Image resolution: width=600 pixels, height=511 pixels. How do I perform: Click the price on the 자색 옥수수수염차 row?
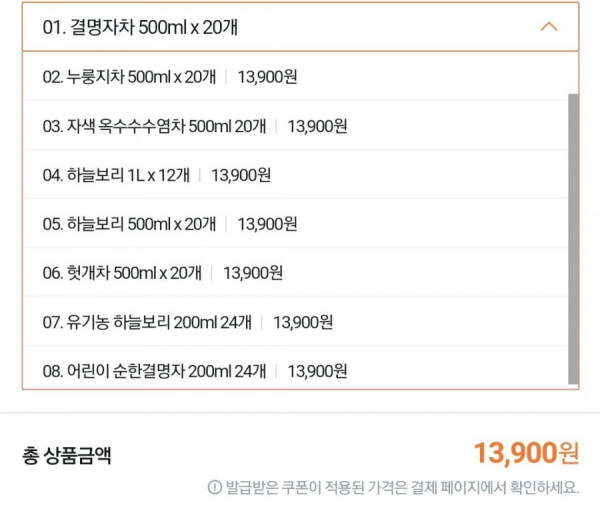[317, 126]
